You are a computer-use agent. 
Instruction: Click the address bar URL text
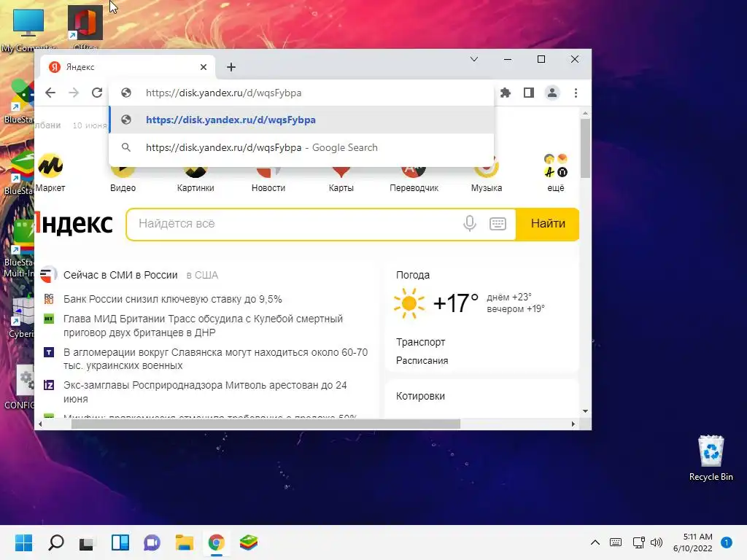tap(223, 93)
